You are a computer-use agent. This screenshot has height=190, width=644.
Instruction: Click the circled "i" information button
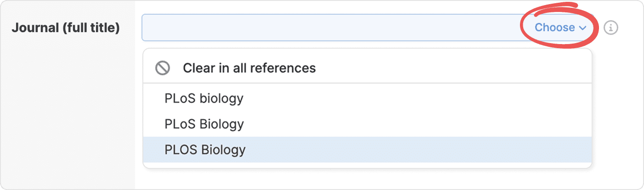point(610,28)
